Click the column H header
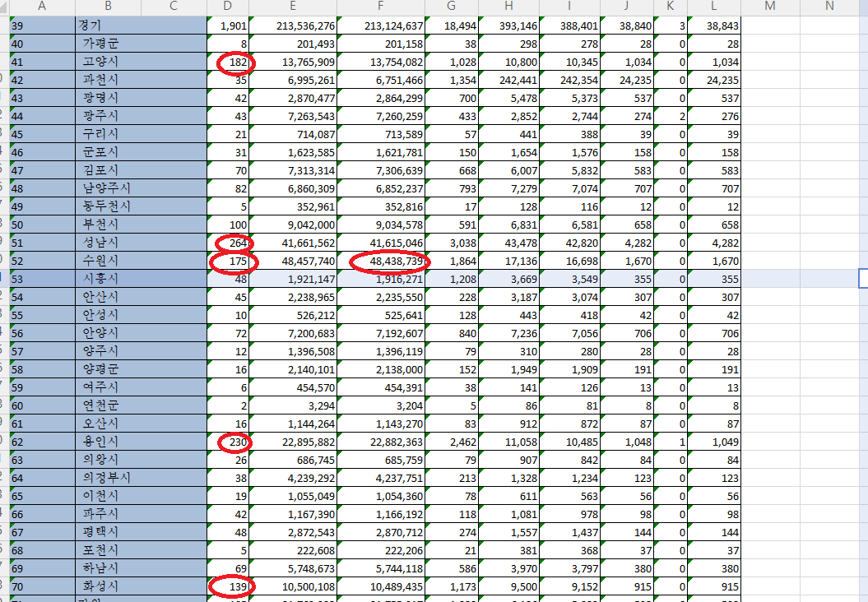Image resolution: width=868 pixels, height=602 pixels. click(x=513, y=7)
